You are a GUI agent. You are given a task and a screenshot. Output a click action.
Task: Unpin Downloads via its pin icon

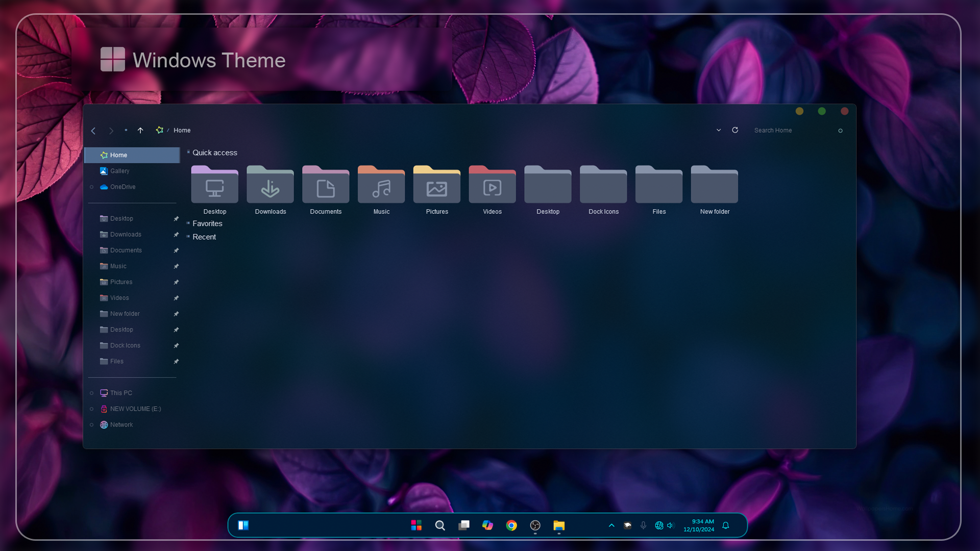[x=176, y=234]
